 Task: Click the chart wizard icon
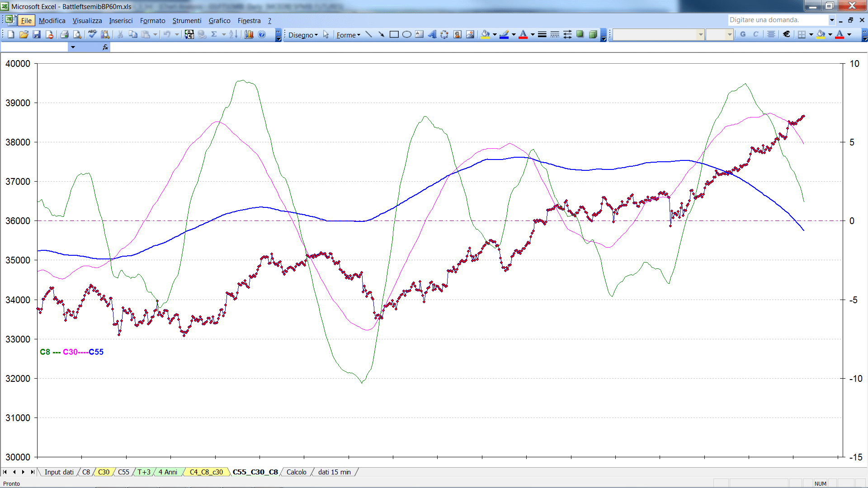point(249,34)
